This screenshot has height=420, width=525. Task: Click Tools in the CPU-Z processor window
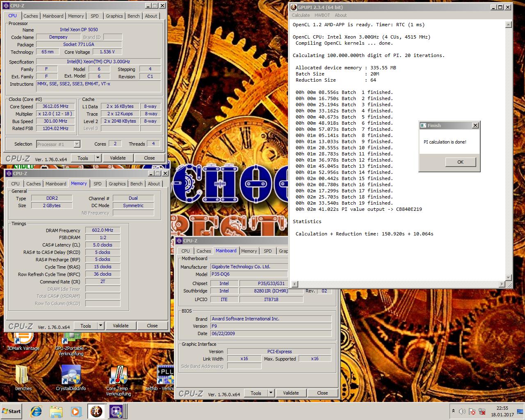point(83,158)
